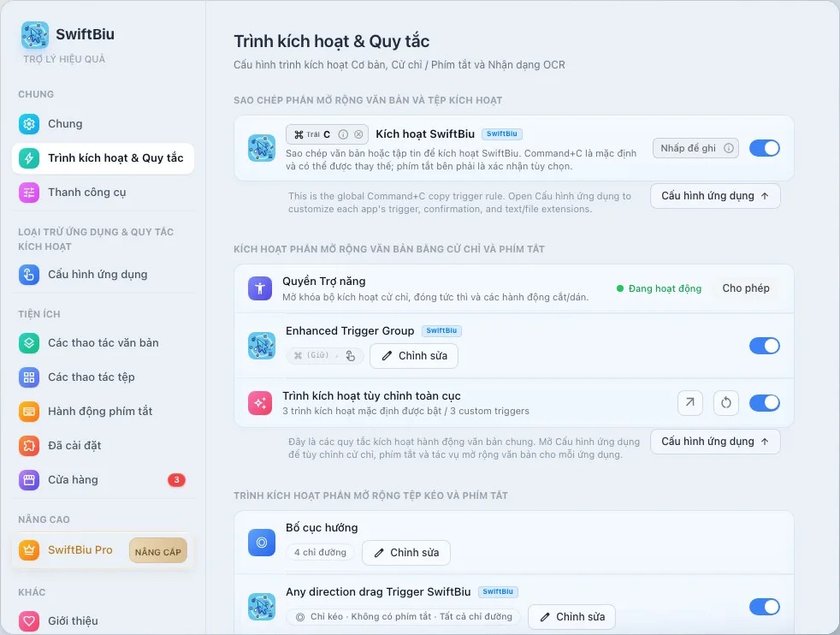Click the NÂNG CẤP upgrade button
This screenshot has height=635, width=840.
tap(158, 551)
